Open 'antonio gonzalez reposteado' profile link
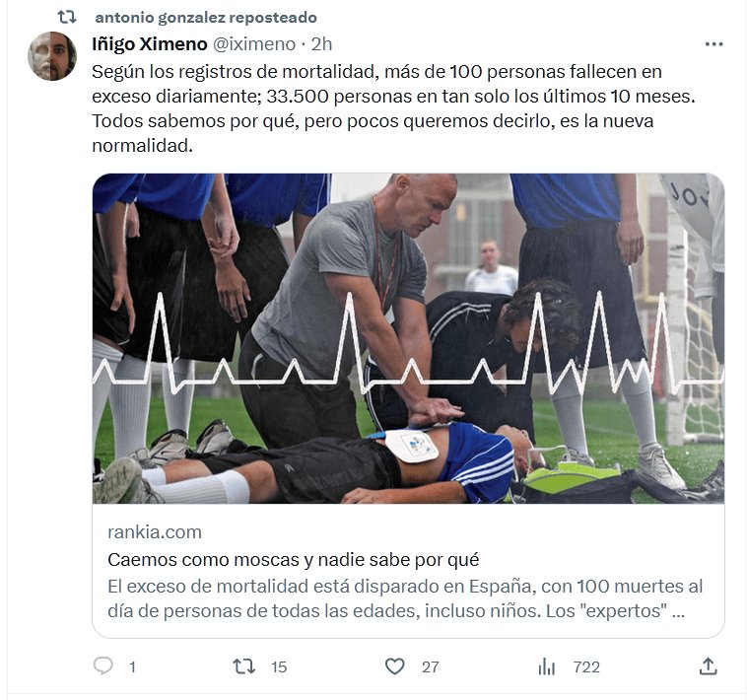 click(206, 18)
